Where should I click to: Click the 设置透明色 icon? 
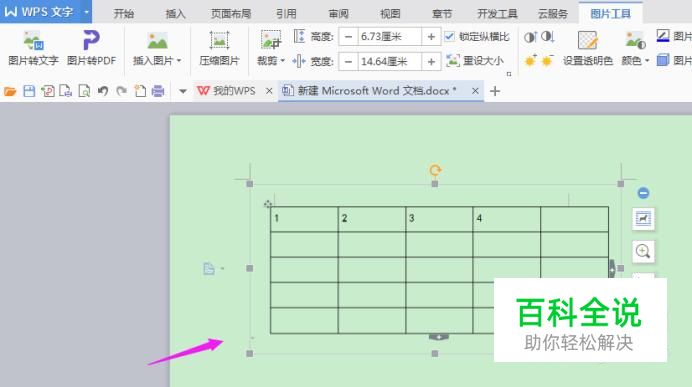(x=587, y=41)
